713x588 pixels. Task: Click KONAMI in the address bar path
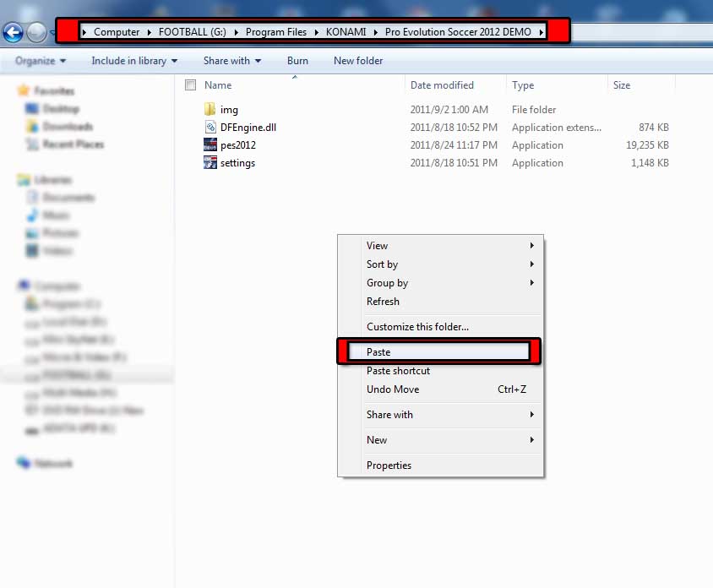(345, 32)
